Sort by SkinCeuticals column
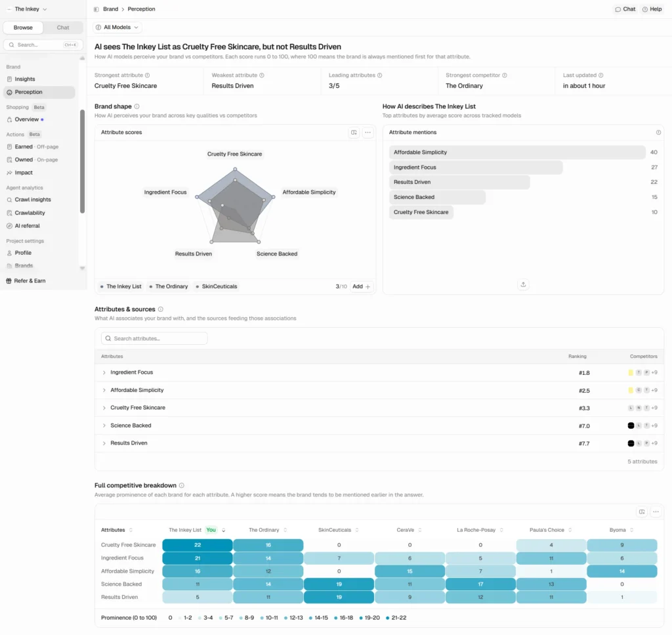The width and height of the screenshot is (672, 635). click(x=339, y=530)
